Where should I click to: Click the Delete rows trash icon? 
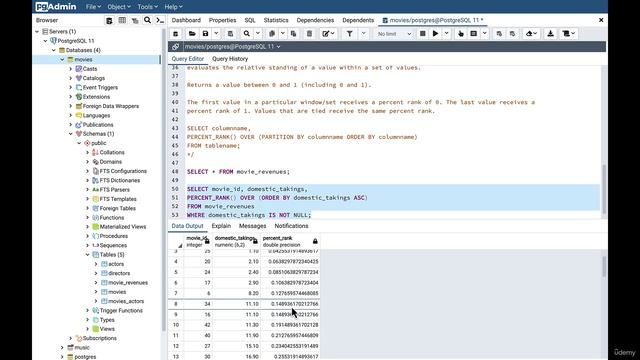(309, 34)
